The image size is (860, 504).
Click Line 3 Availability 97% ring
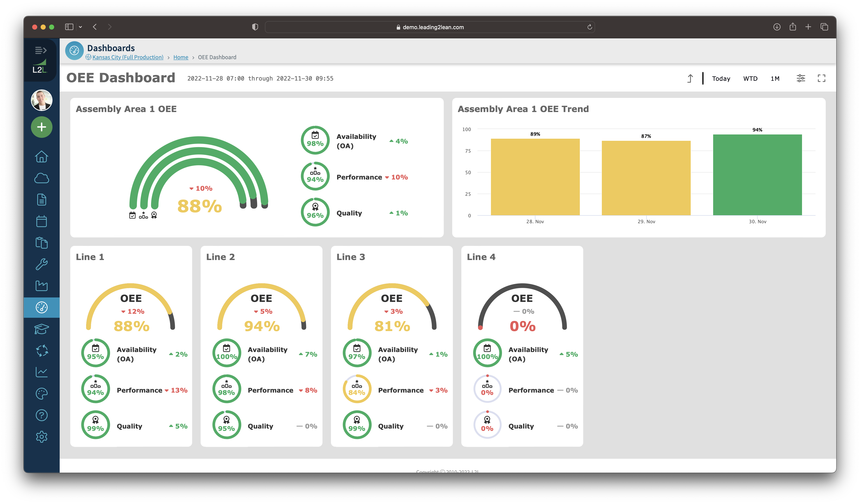click(x=357, y=353)
